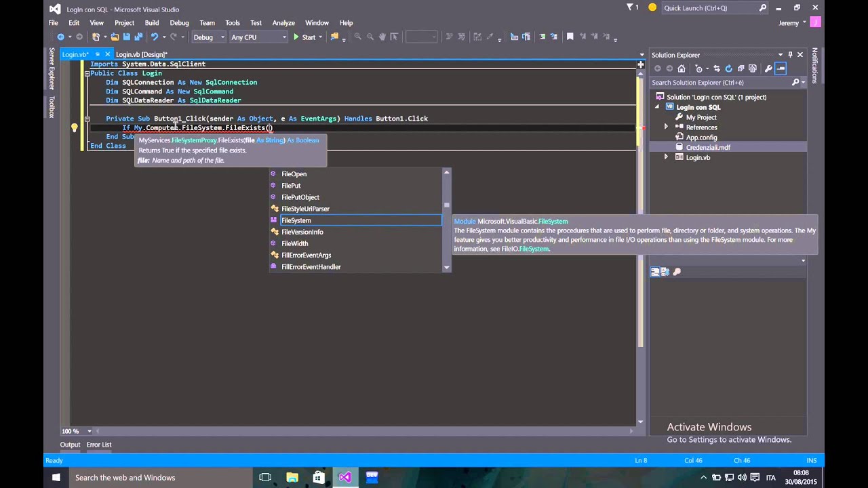868x488 pixels.
Task: Select FilePutObject in the IntelliSense list
Action: click(x=355, y=197)
